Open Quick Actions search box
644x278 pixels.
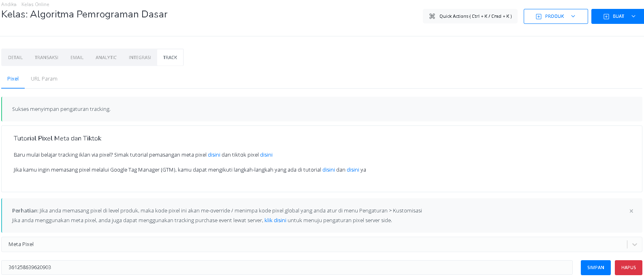tap(470, 16)
